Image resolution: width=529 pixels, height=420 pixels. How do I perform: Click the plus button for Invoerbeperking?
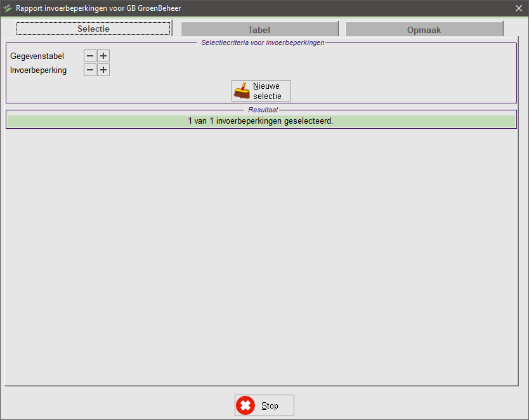click(x=103, y=70)
